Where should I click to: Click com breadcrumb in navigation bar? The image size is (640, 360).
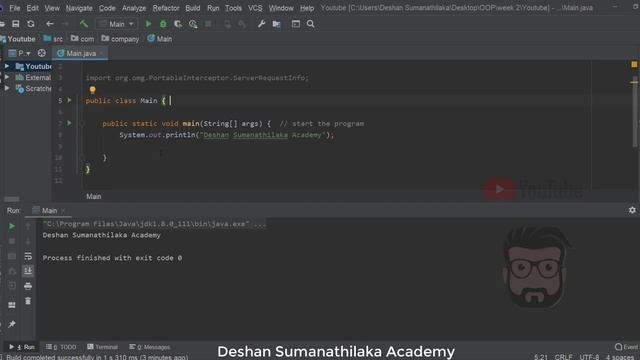click(x=82, y=39)
